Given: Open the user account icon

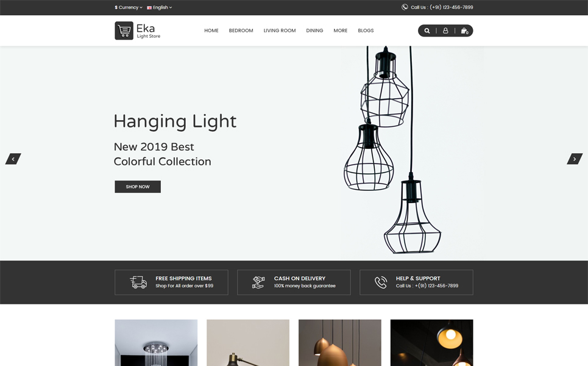Looking at the screenshot, I should pyautogui.click(x=445, y=30).
